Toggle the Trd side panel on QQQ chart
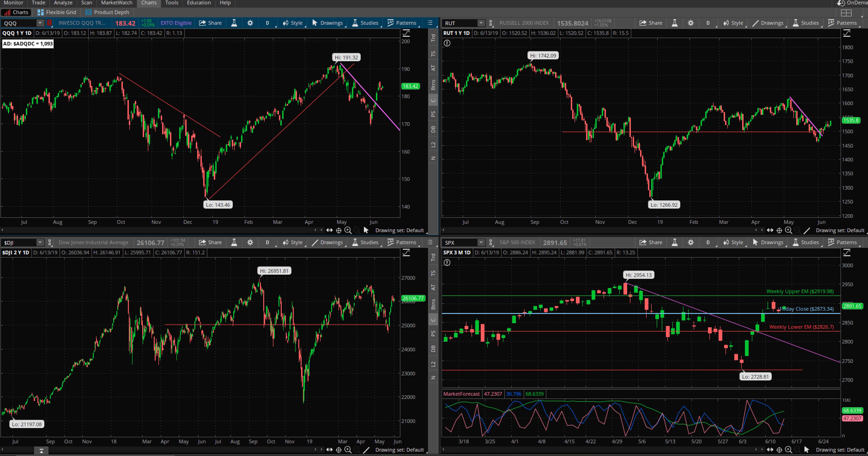 click(433, 38)
